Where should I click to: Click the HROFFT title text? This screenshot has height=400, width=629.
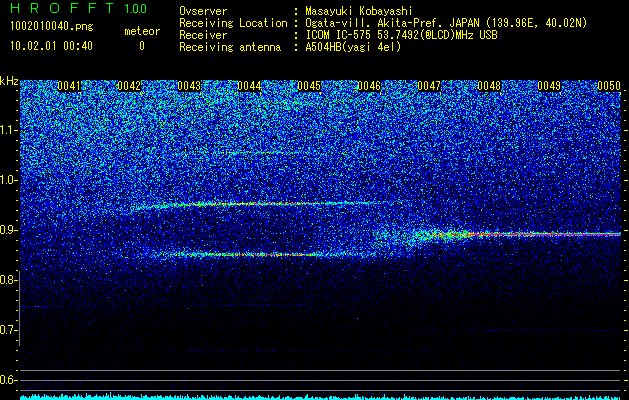[x=62, y=8]
